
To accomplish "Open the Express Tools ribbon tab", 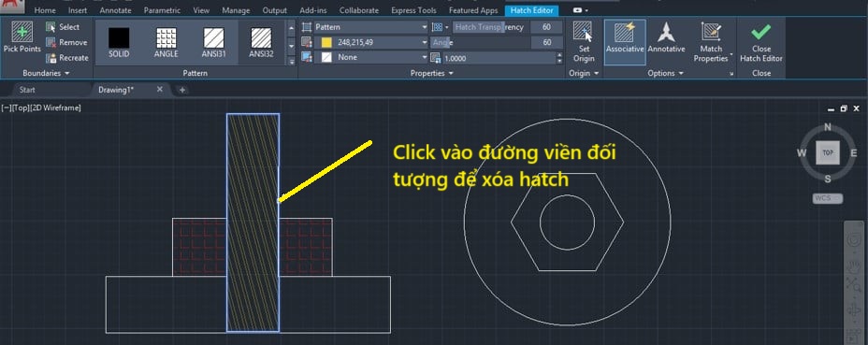I will [x=413, y=10].
